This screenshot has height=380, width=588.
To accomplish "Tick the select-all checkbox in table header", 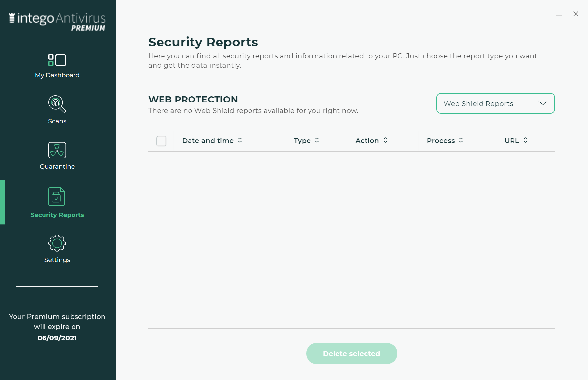I will pos(161,141).
